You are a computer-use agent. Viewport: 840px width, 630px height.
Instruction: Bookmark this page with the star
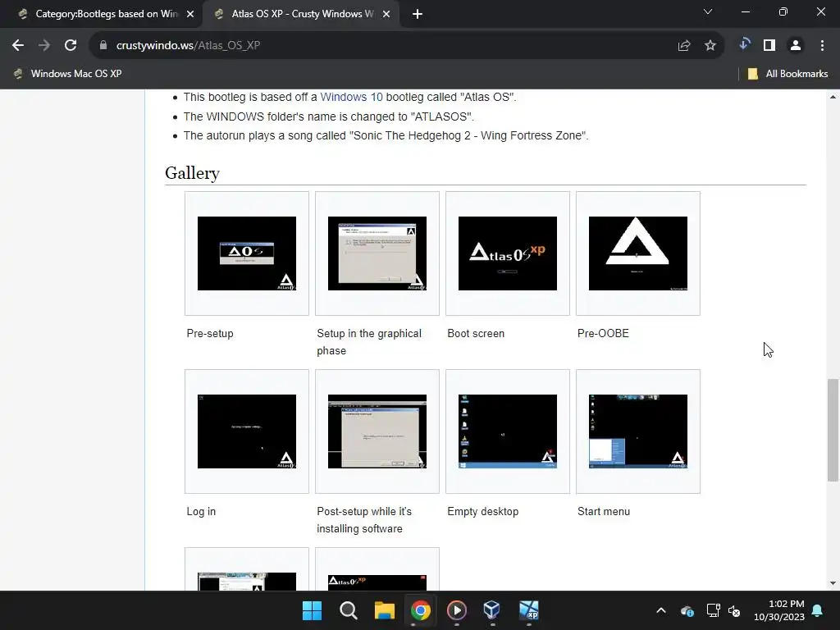(x=710, y=46)
